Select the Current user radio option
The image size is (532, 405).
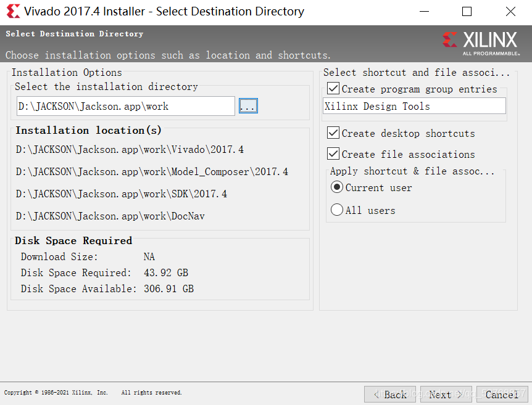point(336,187)
